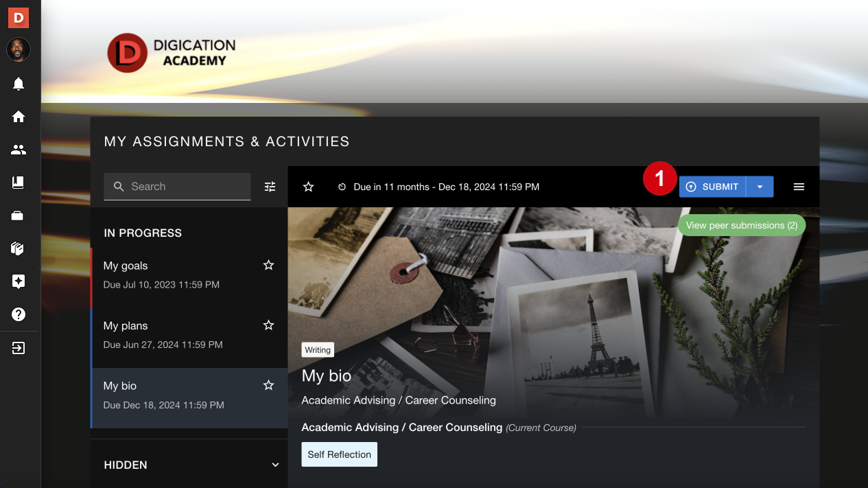Open the user profile avatar

19,49
